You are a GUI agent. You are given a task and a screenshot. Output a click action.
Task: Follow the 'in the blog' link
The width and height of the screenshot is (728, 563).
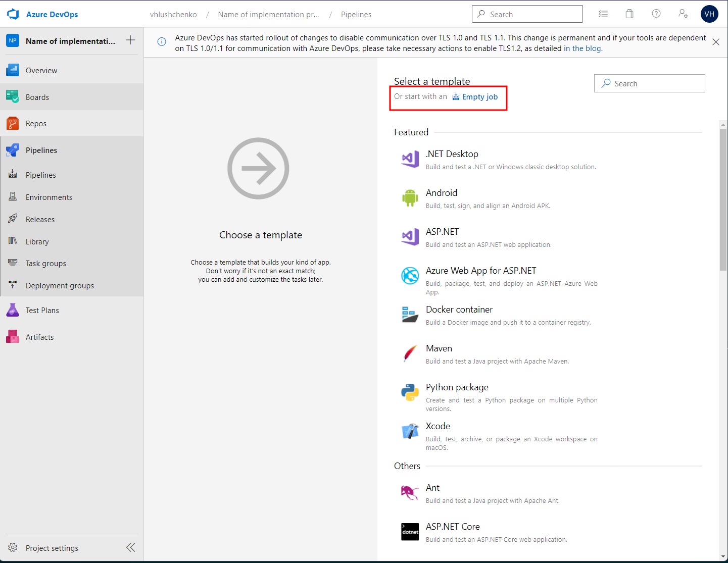click(x=582, y=48)
